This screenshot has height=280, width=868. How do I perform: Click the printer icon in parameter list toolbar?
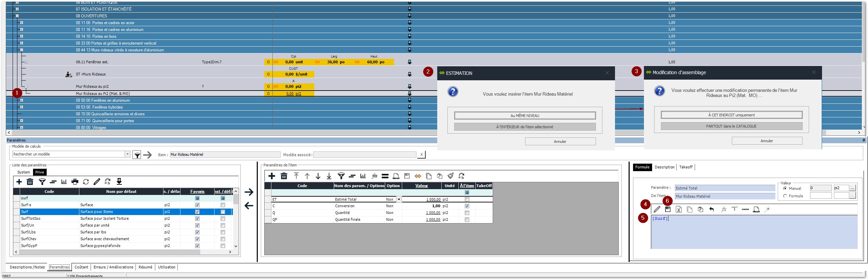coord(75,182)
